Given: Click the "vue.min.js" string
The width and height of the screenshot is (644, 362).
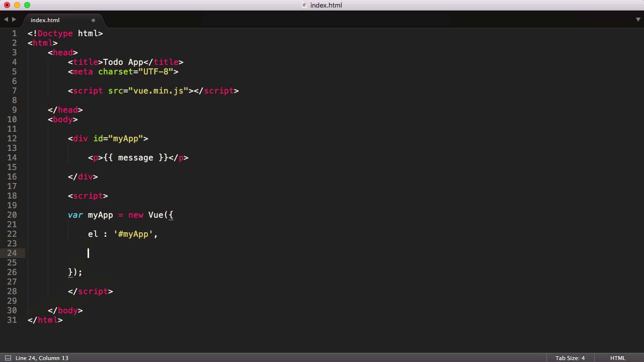Looking at the screenshot, I should 158,90.
